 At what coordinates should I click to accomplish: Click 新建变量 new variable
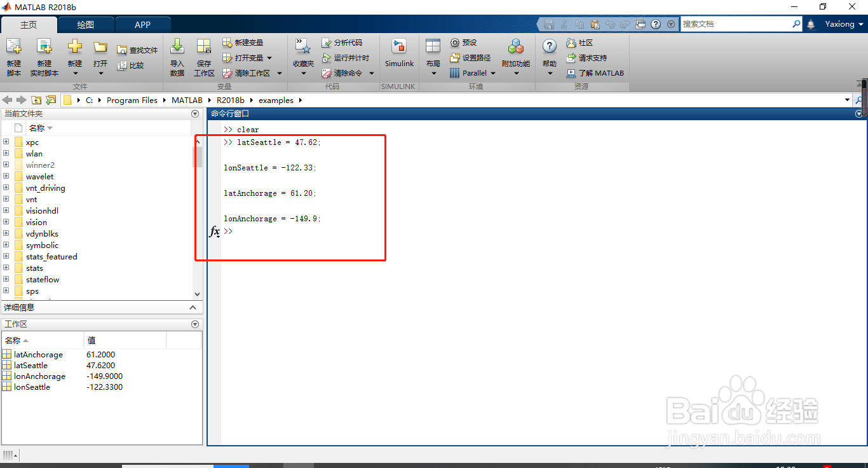click(243, 43)
